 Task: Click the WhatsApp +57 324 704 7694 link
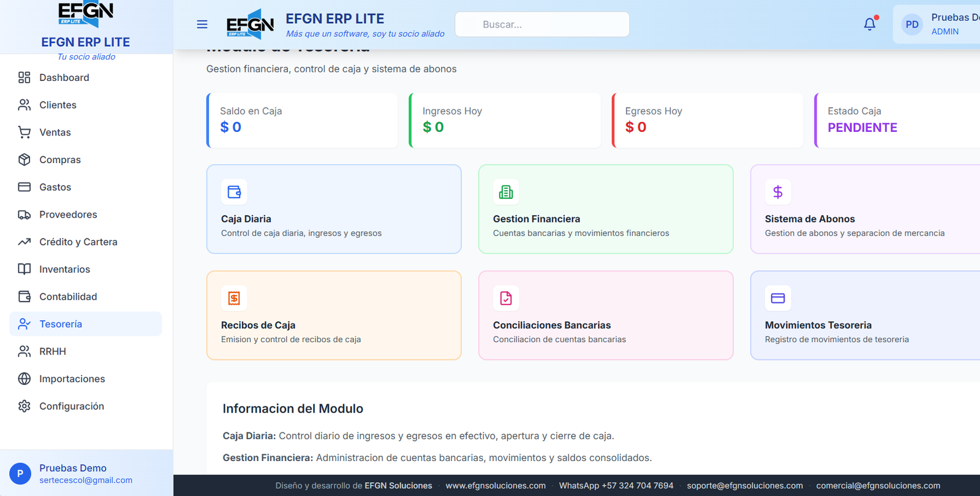pyautogui.click(x=616, y=486)
